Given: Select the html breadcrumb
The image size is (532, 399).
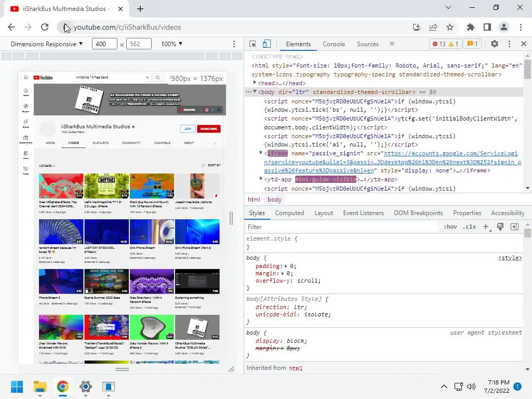Looking at the screenshot, I should point(254,199).
